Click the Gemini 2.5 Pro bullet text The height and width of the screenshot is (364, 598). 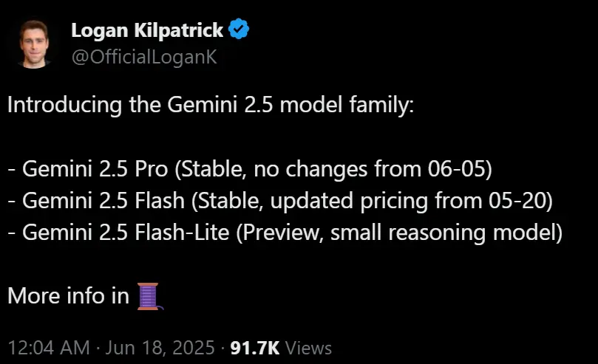[250, 168]
